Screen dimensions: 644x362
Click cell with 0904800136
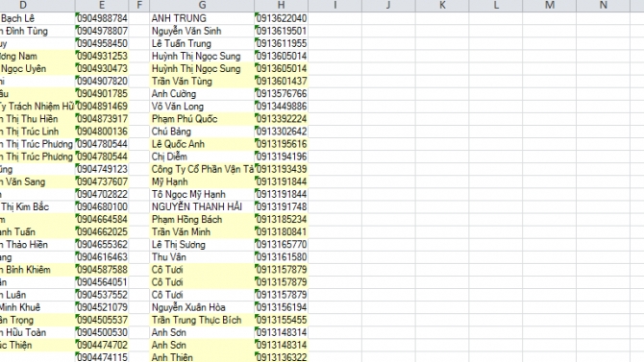[x=102, y=132]
